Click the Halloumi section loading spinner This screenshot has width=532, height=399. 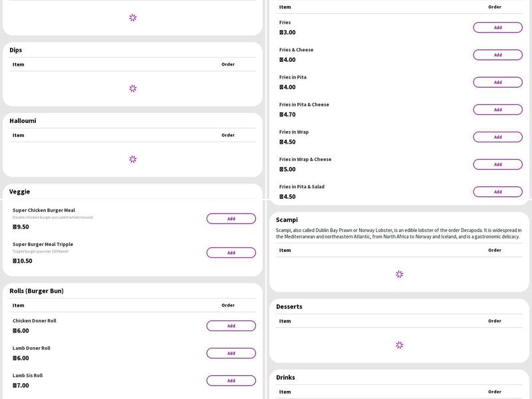[x=132, y=160]
